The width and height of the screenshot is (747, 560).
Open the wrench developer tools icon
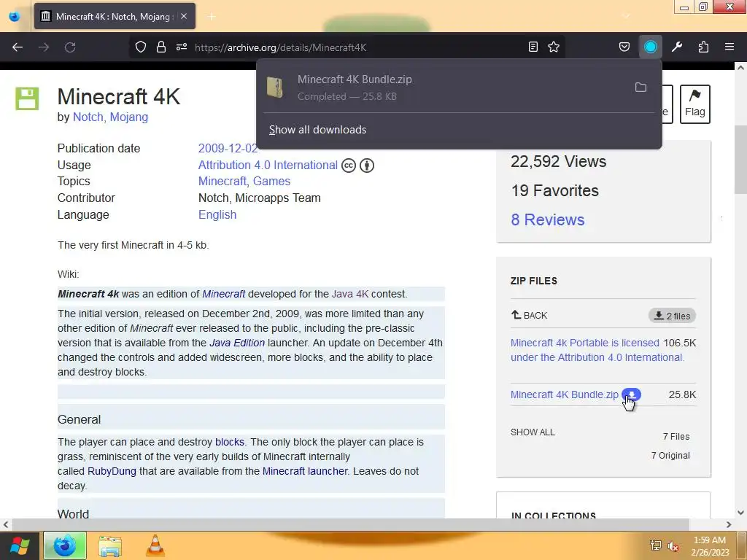click(x=677, y=47)
